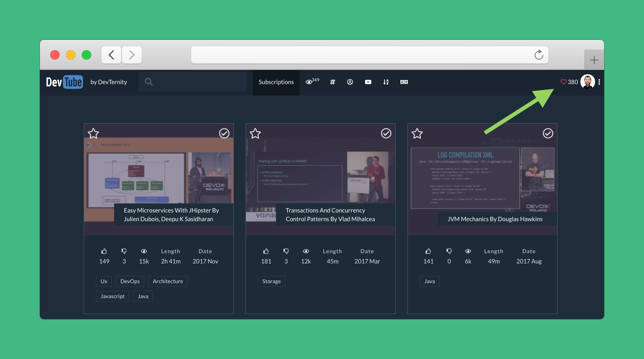This screenshot has height=359, width=644.
Task: Click the Easy Microservices With JHipster title
Action: [171, 215]
